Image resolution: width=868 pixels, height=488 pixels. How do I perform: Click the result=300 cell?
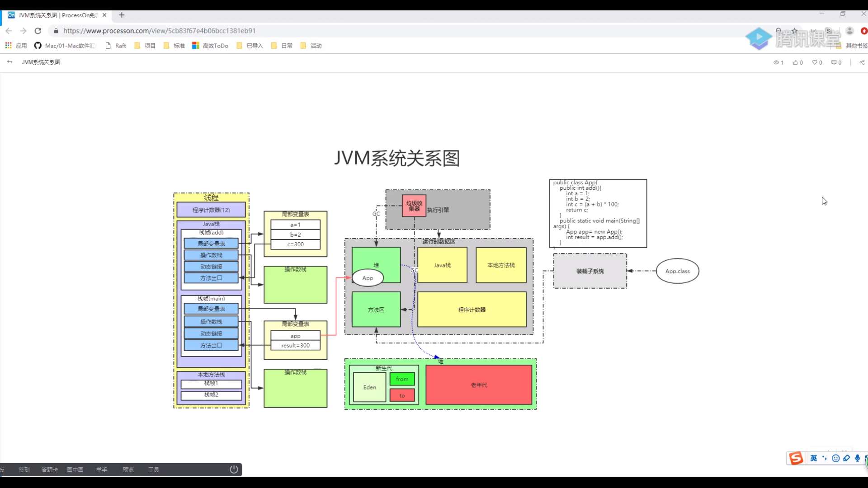click(295, 345)
